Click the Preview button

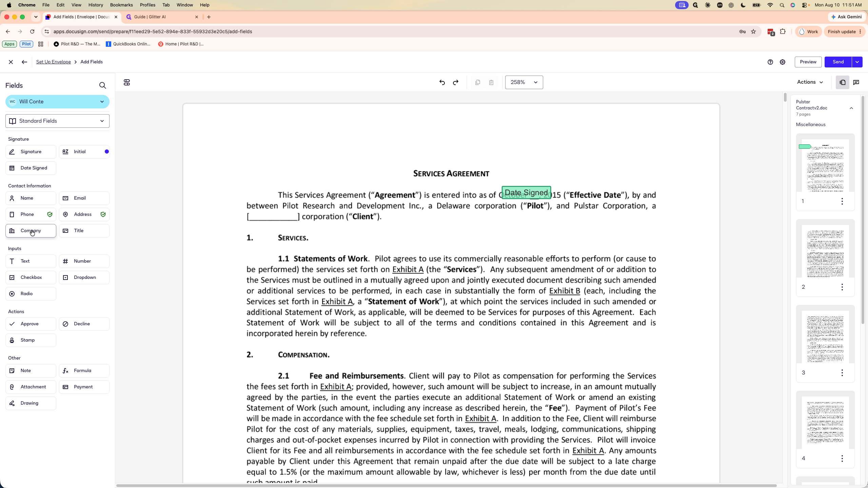(x=808, y=62)
